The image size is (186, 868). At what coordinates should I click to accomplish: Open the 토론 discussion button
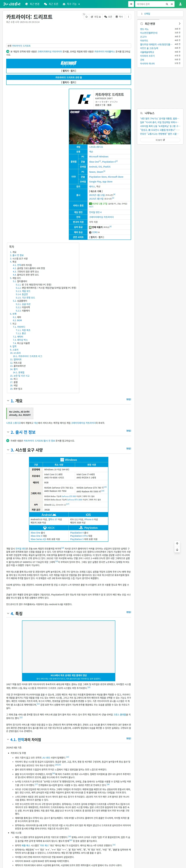coord(108,16)
